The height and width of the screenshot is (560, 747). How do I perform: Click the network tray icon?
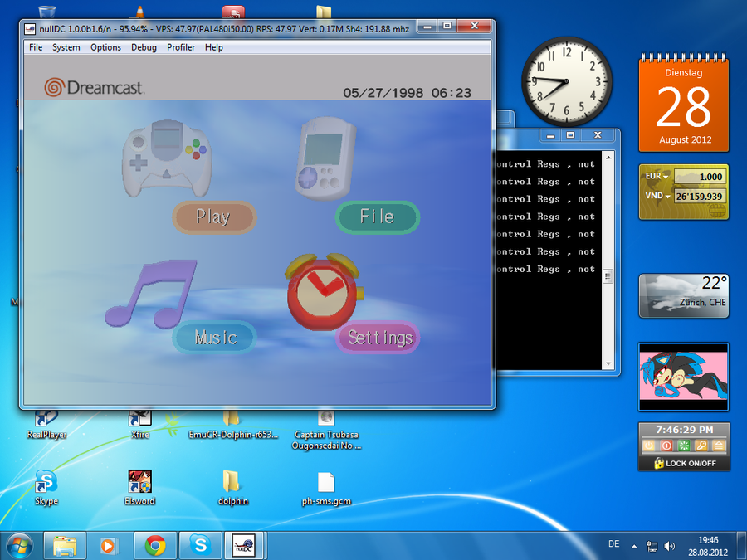coord(652,546)
